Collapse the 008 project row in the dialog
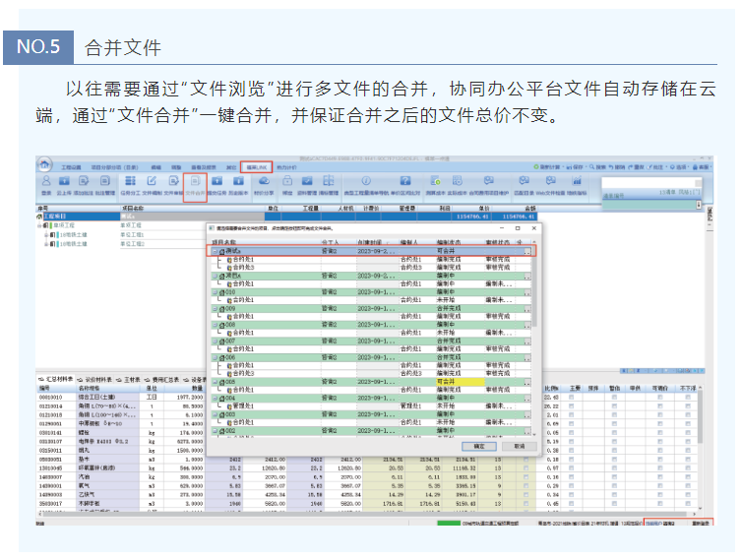This screenshot has width=742, height=560. pos(215,325)
